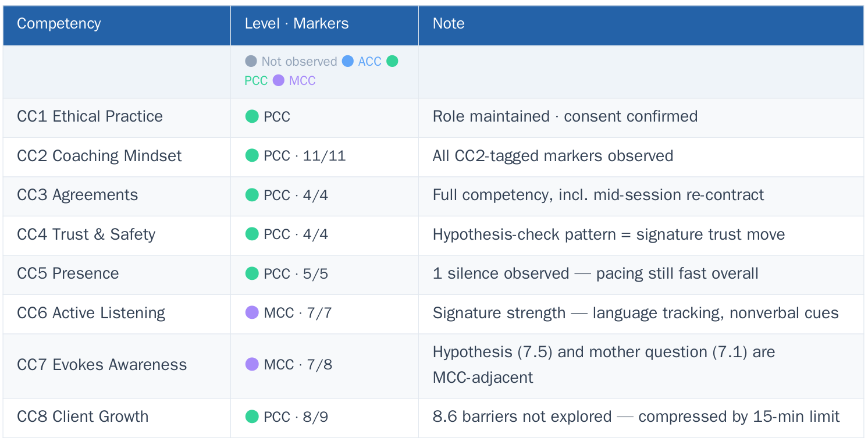
Task: Select the CC7 Evokes Awareness label
Action: [x=102, y=365]
